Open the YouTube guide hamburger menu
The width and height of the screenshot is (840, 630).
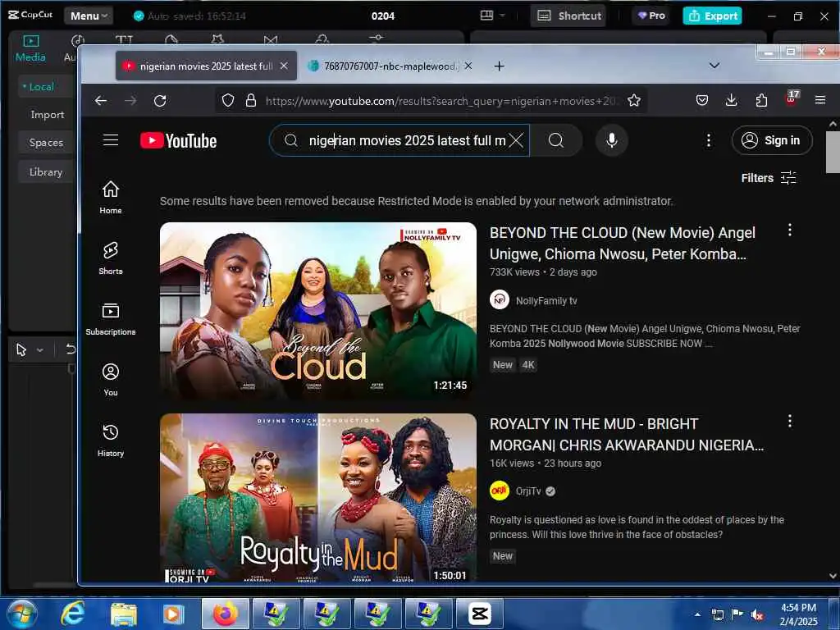[111, 140]
